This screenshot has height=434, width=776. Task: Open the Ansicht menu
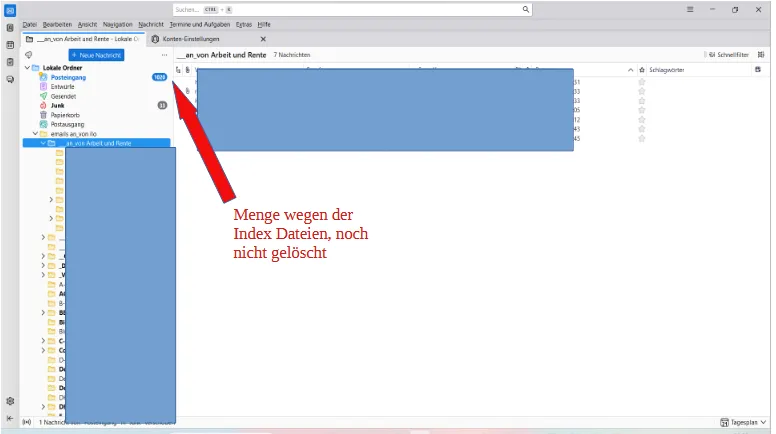pyautogui.click(x=88, y=24)
